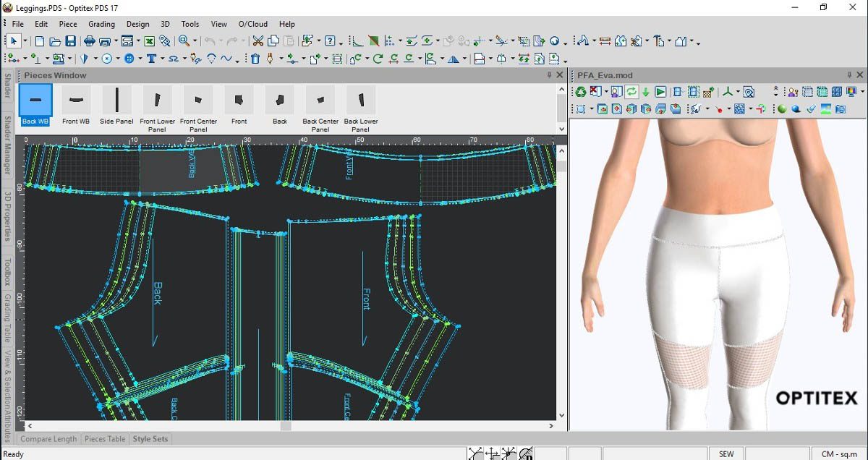Click the CM - sq.m units indicator
868x460 pixels.
tap(838, 454)
